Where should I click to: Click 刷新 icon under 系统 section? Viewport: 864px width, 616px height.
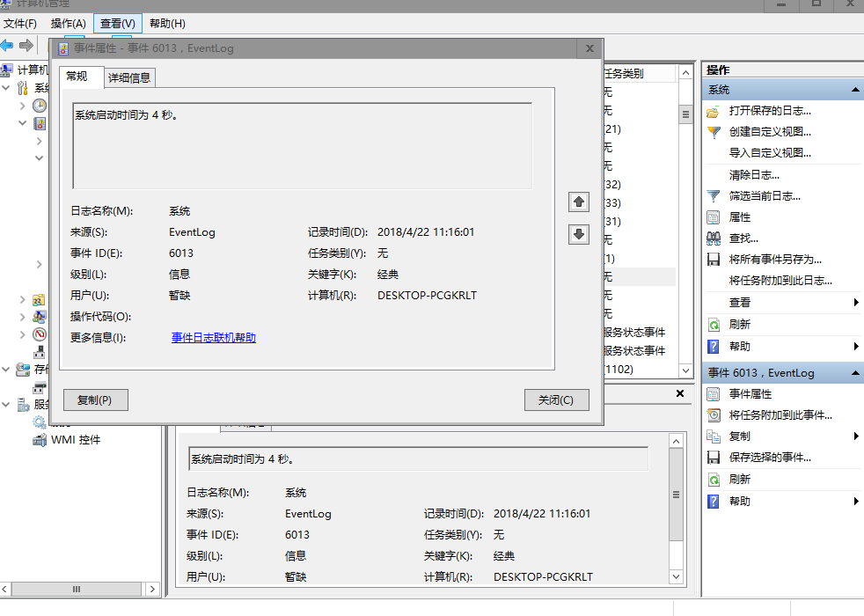click(x=713, y=325)
